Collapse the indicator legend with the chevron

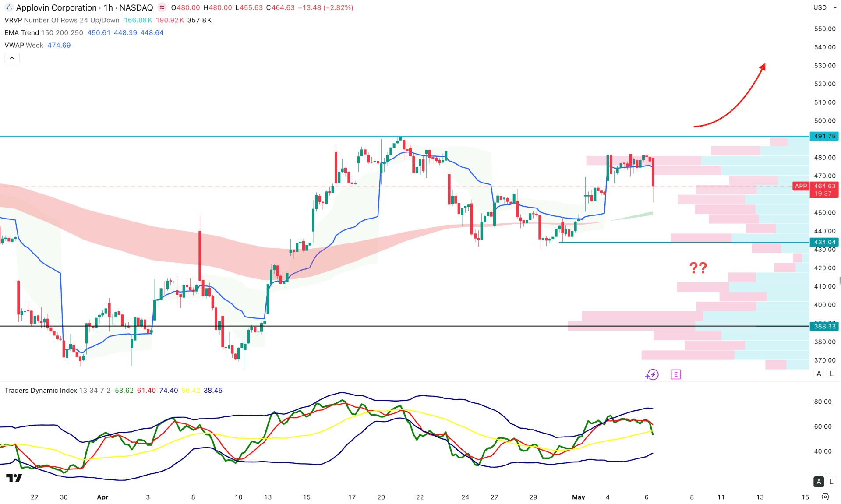[x=12, y=58]
